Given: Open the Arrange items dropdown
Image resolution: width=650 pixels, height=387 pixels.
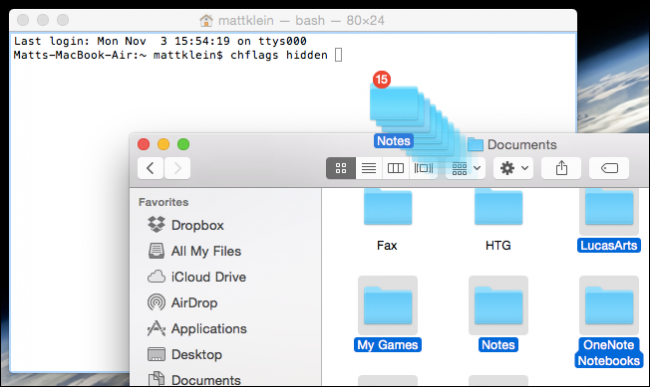Looking at the screenshot, I should (466, 168).
